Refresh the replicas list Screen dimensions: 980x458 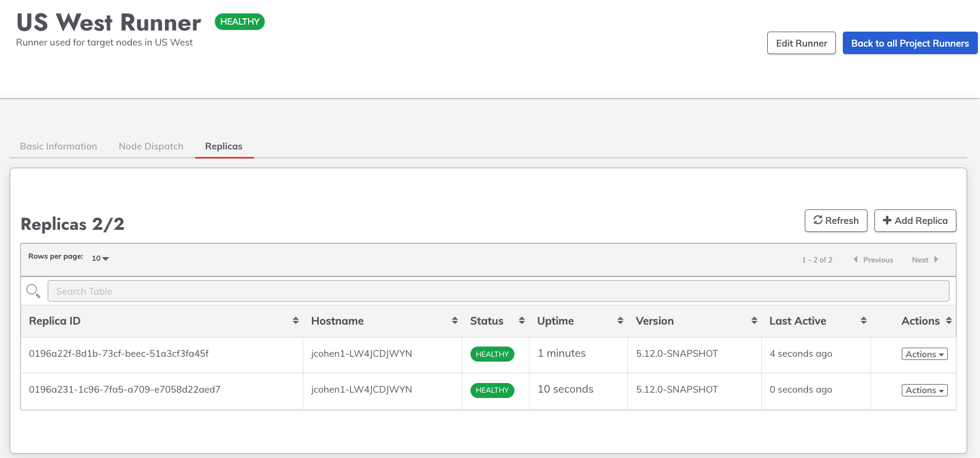pyautogui.click(x=836, y=221)
